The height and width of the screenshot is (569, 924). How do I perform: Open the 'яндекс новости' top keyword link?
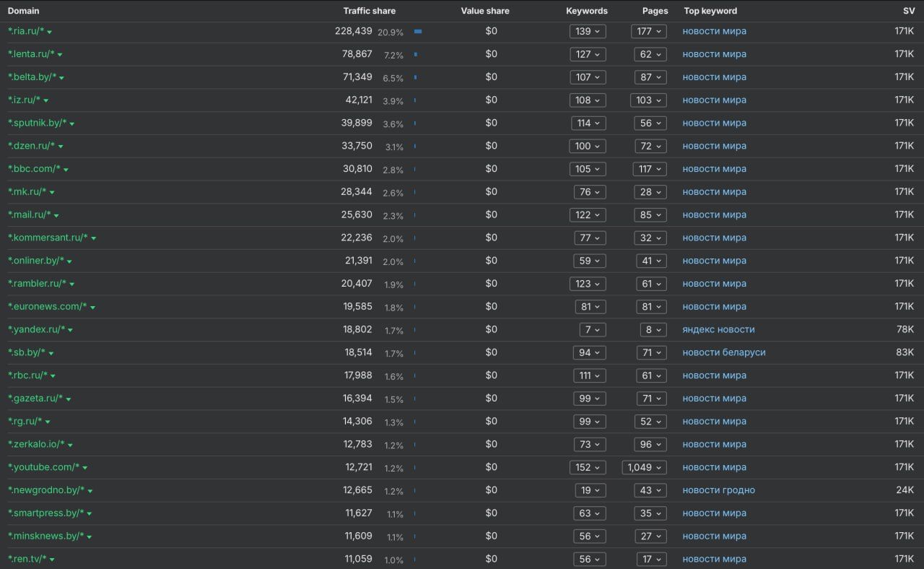[x=718, y=329]
